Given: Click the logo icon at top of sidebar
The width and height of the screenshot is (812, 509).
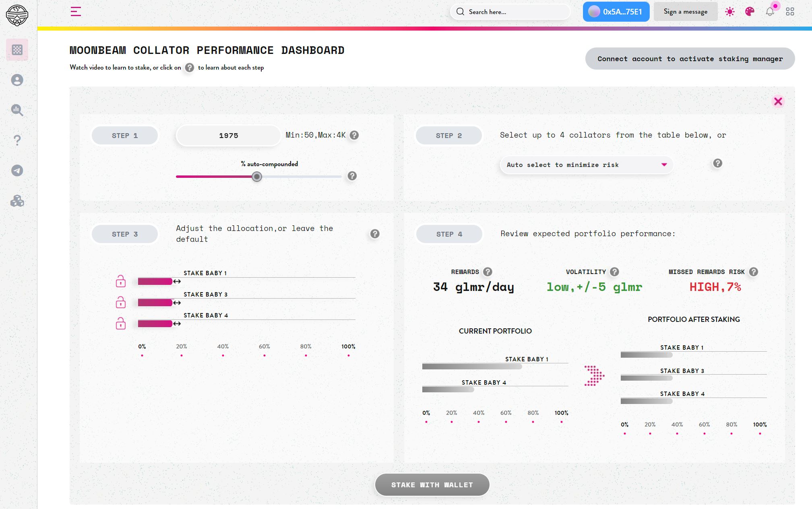Looking at the screenshot, I should coord(17,15).
